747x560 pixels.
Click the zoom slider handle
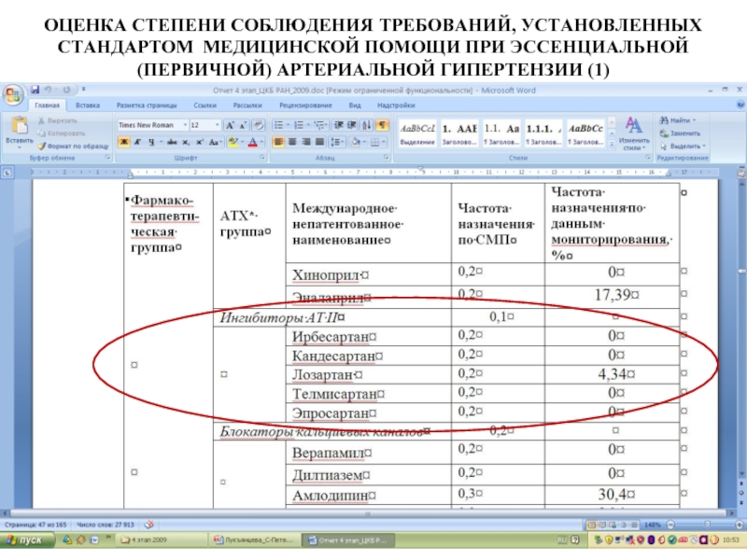707,525
